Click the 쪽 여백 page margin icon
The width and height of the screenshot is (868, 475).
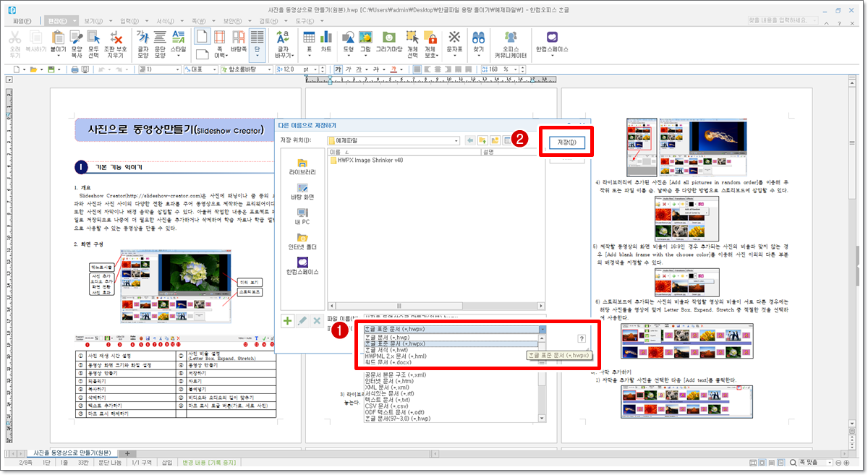[219, 43]
